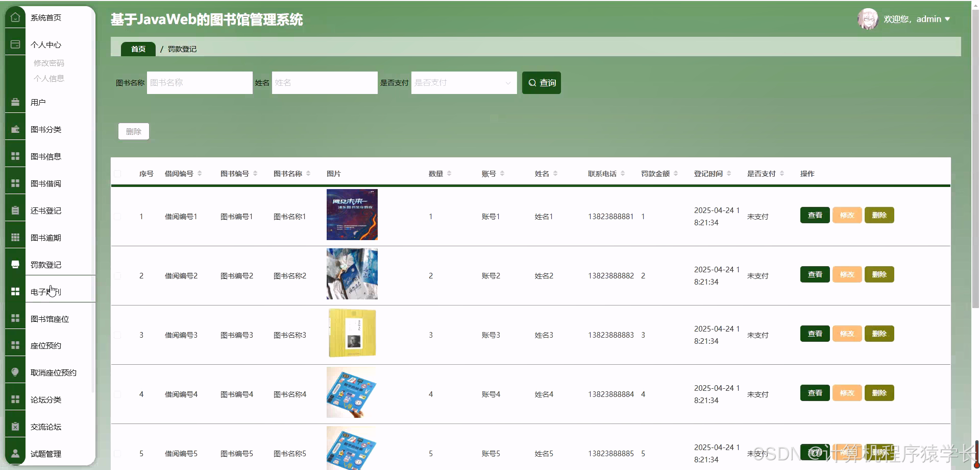Image resolution: width=980 pixels, height=470 pixels.
Task: Click the card icon beside 个人中心
Action: click(x=15, y=44)
